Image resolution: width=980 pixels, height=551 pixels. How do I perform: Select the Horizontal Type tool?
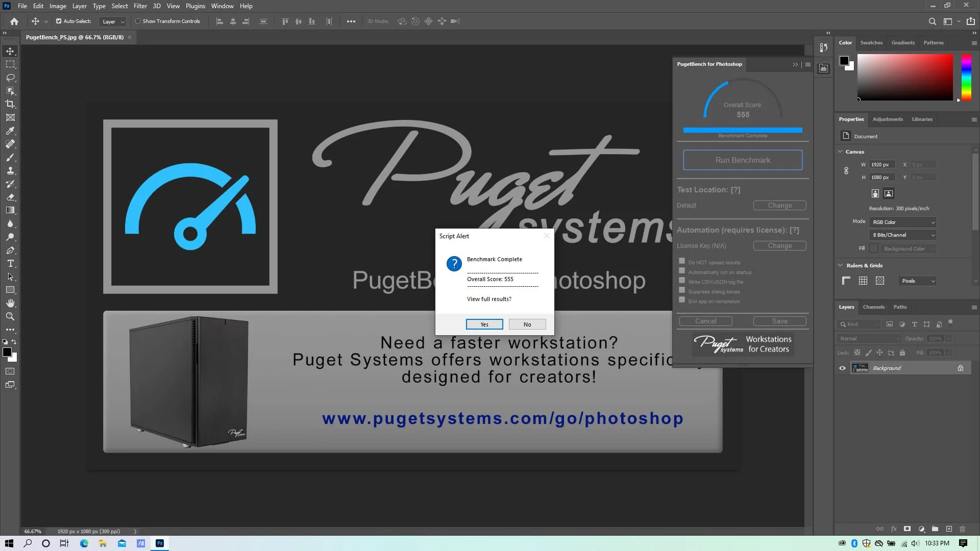pyautogui.click(x=10, y=263)
